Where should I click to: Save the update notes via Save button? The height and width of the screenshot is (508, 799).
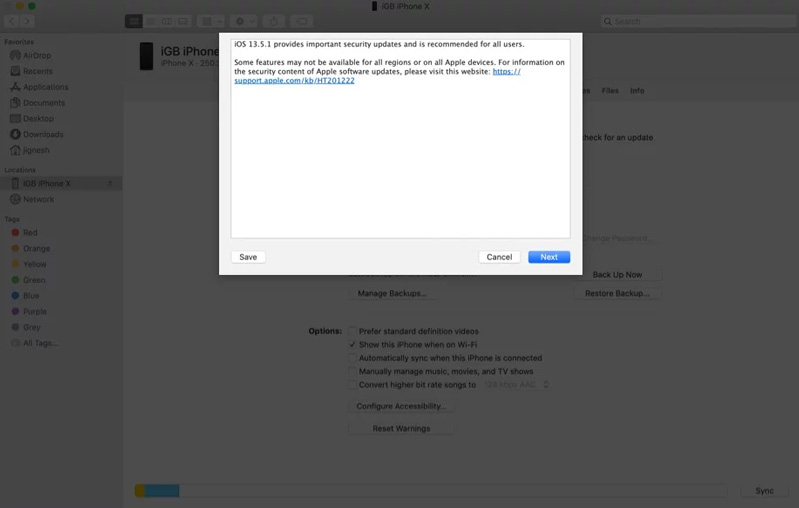248,257
